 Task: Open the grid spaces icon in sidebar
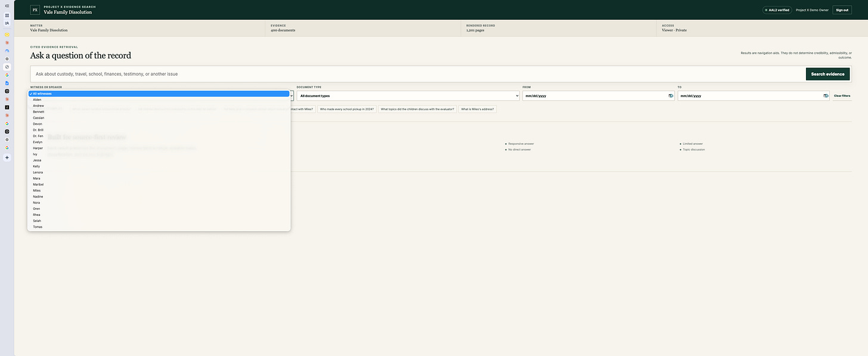point(7,15)
